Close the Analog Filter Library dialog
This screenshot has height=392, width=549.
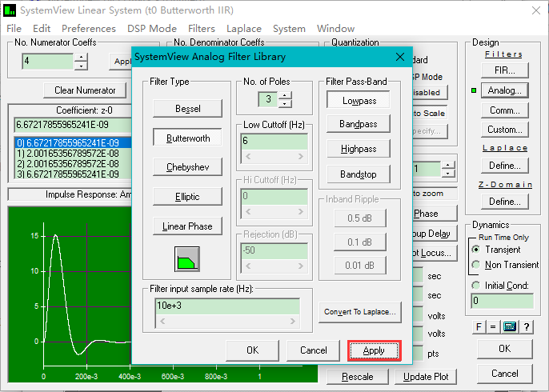point(400,57)
